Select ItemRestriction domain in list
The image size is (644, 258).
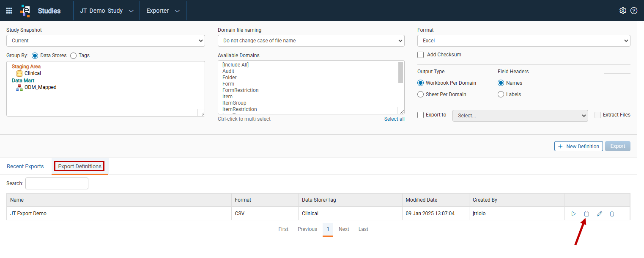point(240,109)
